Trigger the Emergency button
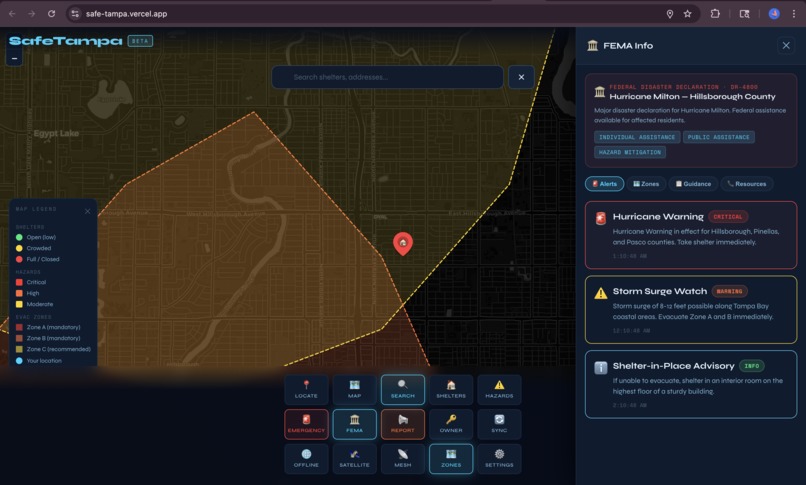 pyautogui.click(x=306, y=424)
